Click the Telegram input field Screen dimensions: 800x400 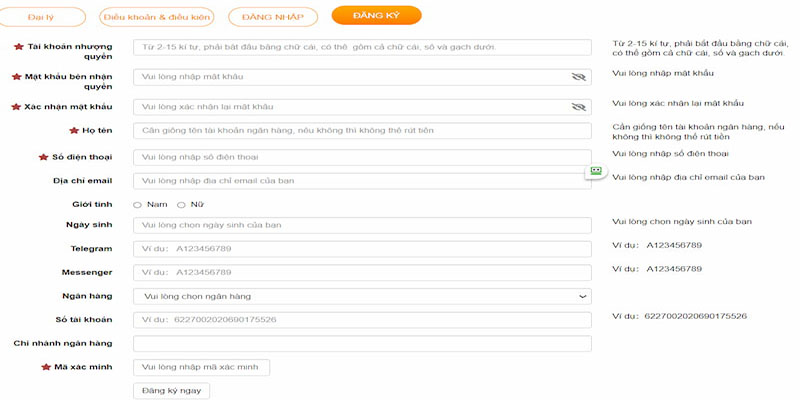pos(362,249)
